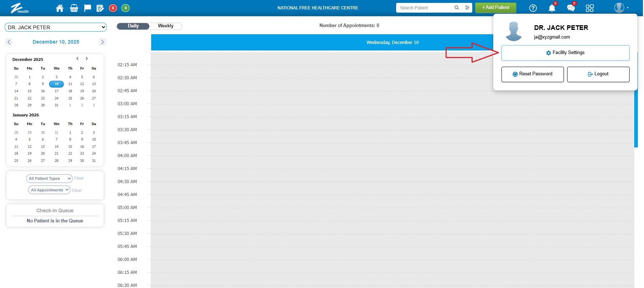The image size is (644, 288).
Task: Open the four-squares apps grid icon
Action: 590,8
